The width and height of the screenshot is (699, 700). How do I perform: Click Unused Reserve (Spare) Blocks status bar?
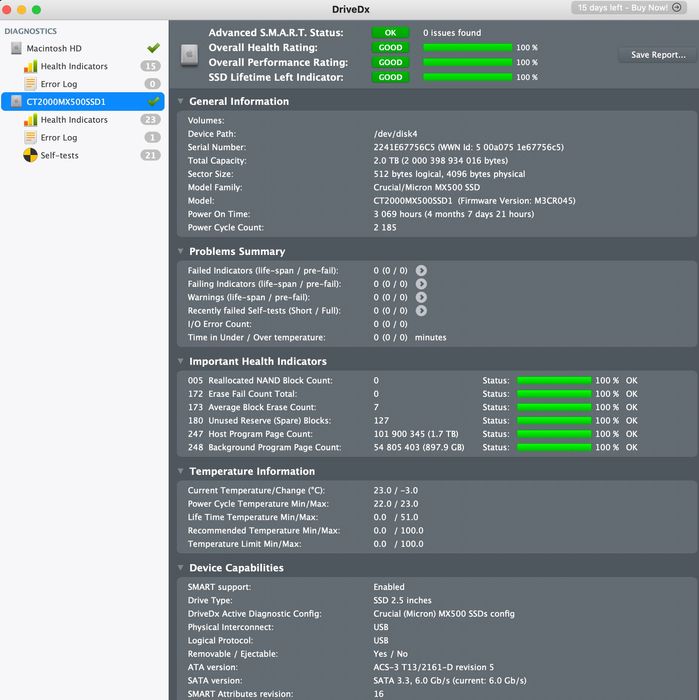pyautogui.click(x=554, y=421)
